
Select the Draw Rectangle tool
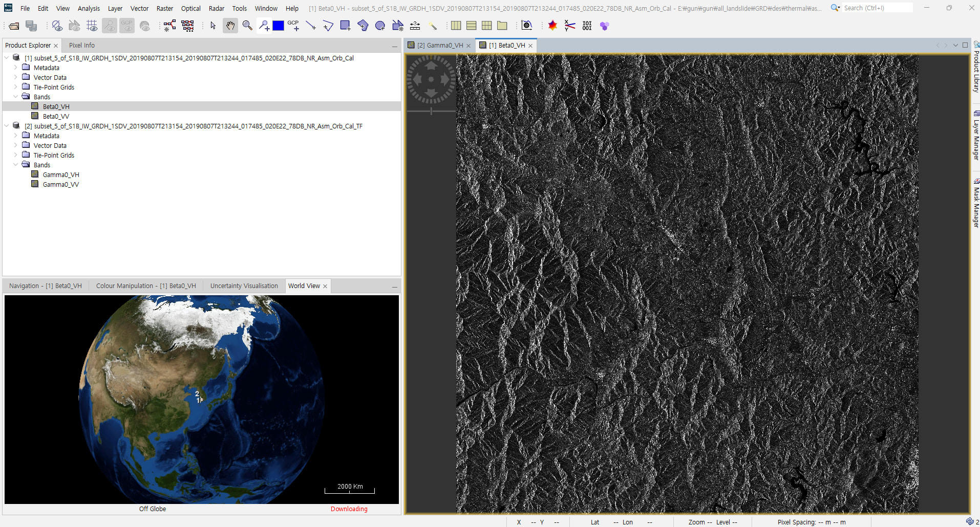[346, 26]
